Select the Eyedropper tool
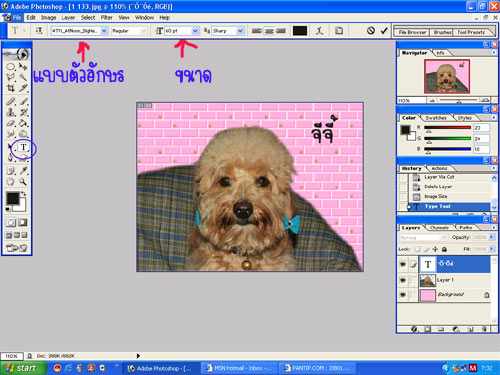This screenshot has width=500, height=375. tap(23, 171)
